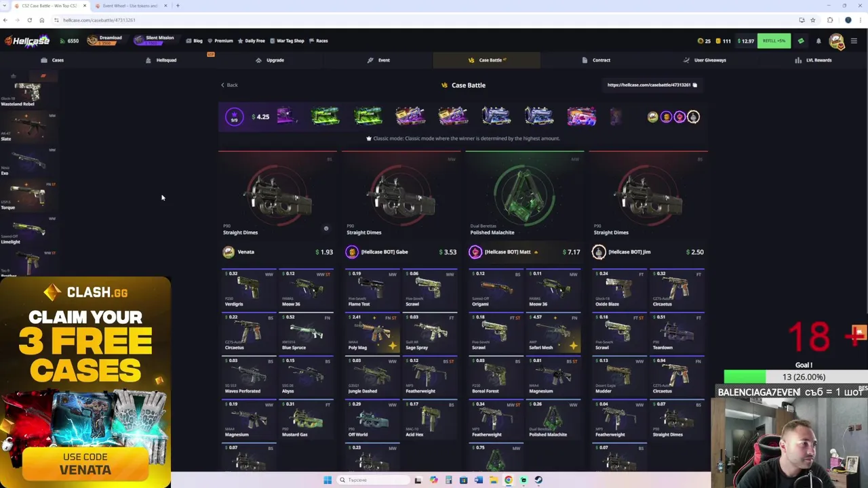The height and width of the screenshot is (488, 868).
Task: Open a new browser tab
Action: [178, 6]
